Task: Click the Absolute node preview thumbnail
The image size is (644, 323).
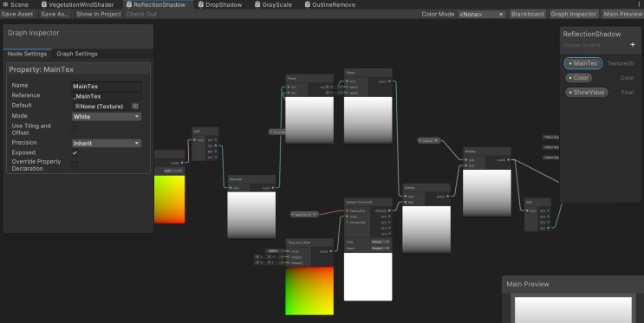Action: [251, 216]
